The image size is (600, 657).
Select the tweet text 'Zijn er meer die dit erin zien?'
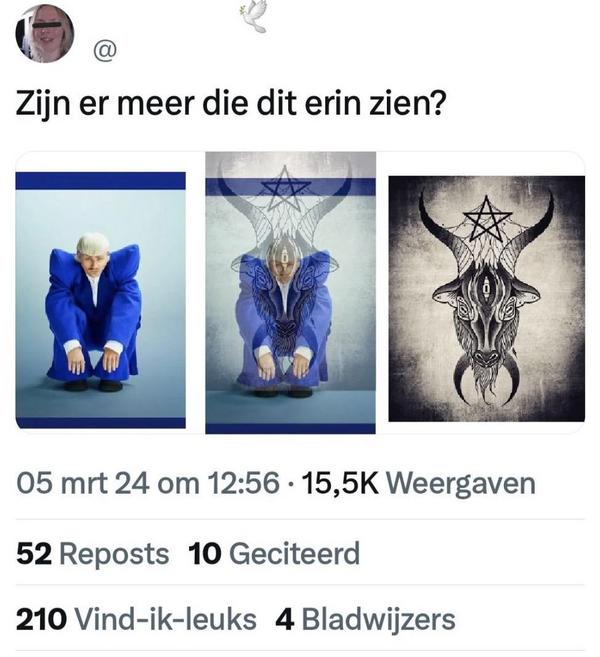230,103
